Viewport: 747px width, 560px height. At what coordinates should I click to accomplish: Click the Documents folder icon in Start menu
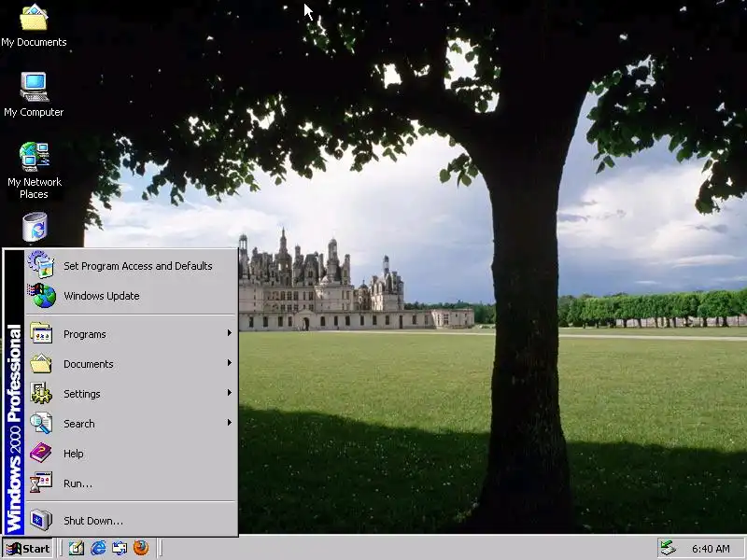tap(41, 363)
